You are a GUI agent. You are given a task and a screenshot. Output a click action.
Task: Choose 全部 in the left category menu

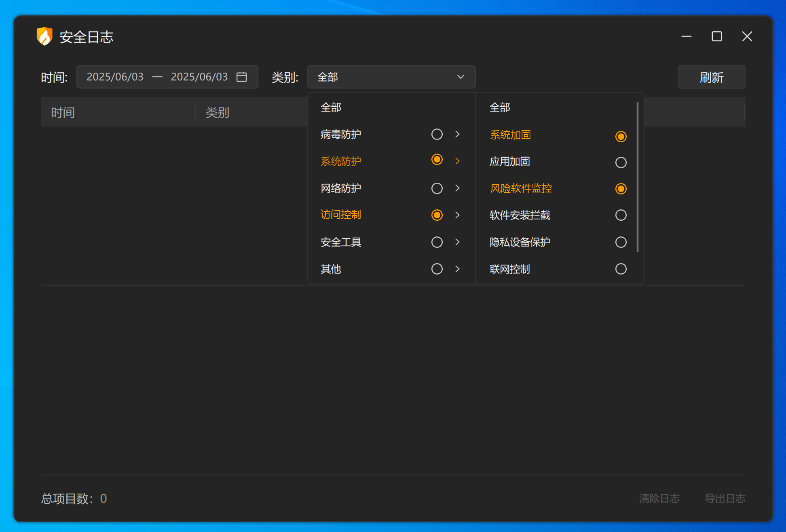coord(331,108)
